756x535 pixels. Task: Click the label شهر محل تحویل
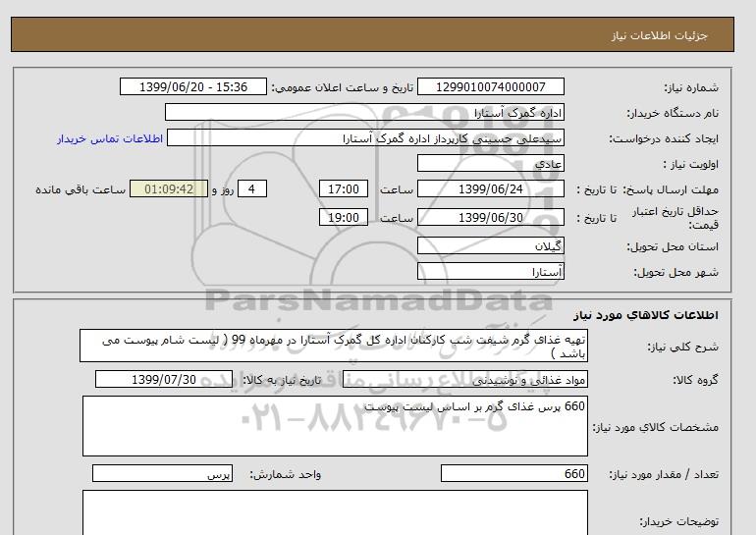[675, 272]
